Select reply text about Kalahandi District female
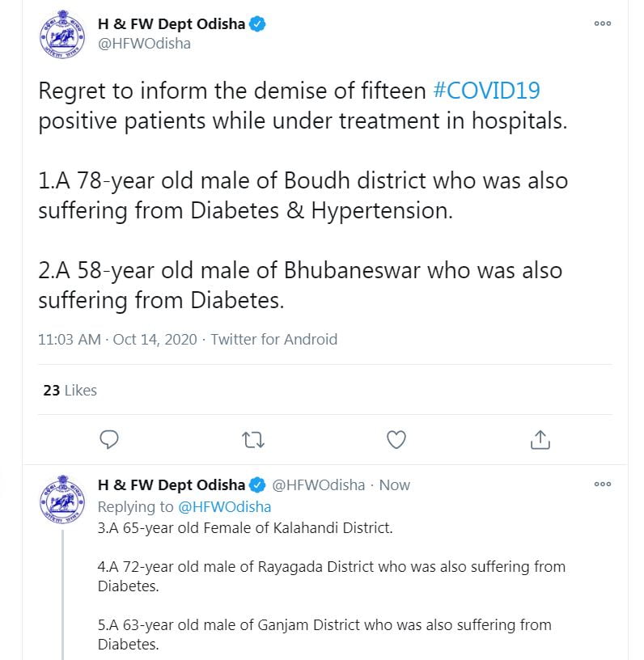Viewport: 644px width, 660px height. pos(245,529)
